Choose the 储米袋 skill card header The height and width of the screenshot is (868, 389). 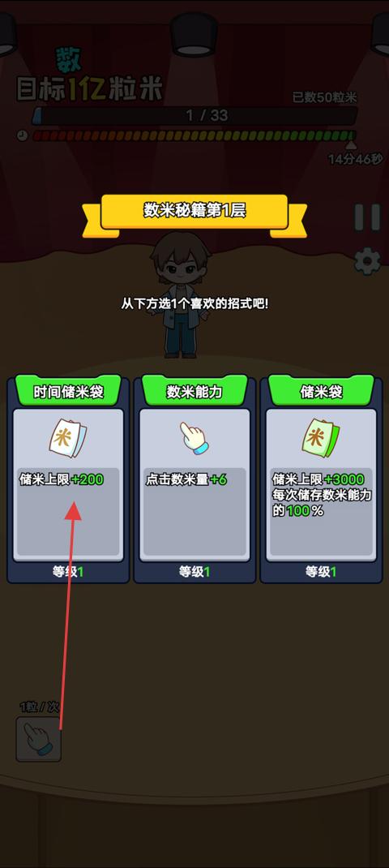point(321,391)
